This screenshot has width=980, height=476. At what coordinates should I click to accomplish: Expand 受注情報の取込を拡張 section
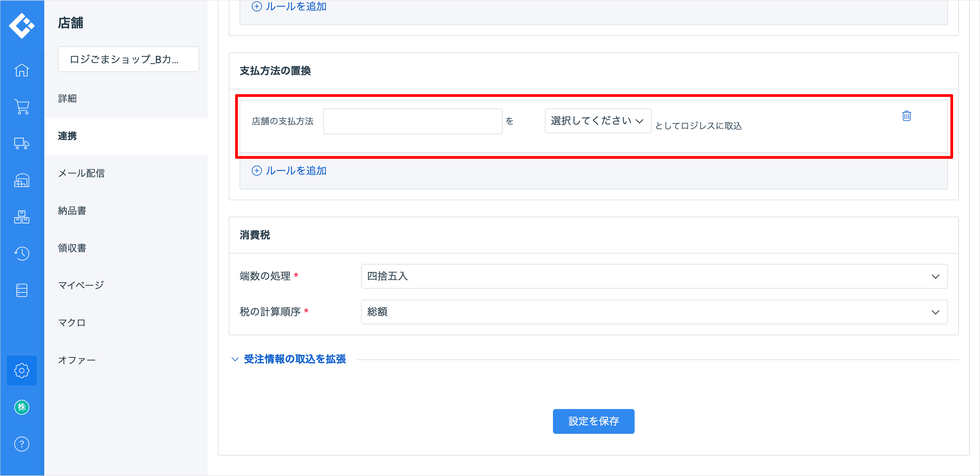click(x=294, y=359)
